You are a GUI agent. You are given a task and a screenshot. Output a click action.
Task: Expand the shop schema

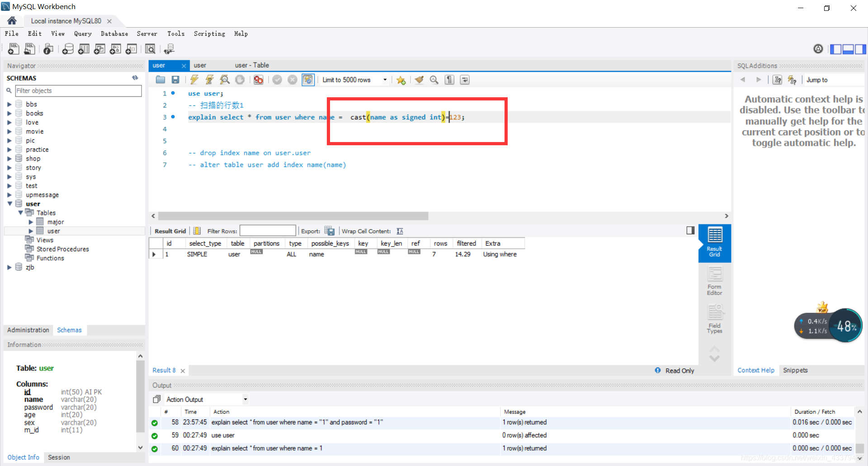tap(9, 159)
